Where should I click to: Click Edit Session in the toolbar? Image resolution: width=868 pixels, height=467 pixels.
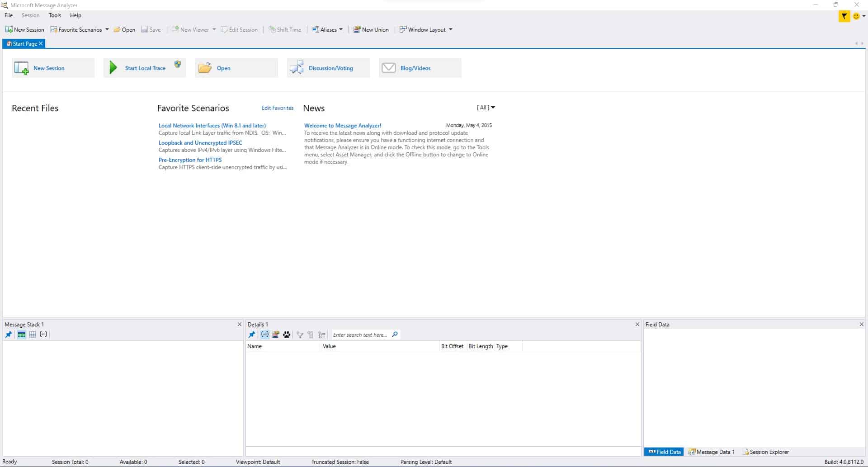pyautogui.click(x=239, y=29)
